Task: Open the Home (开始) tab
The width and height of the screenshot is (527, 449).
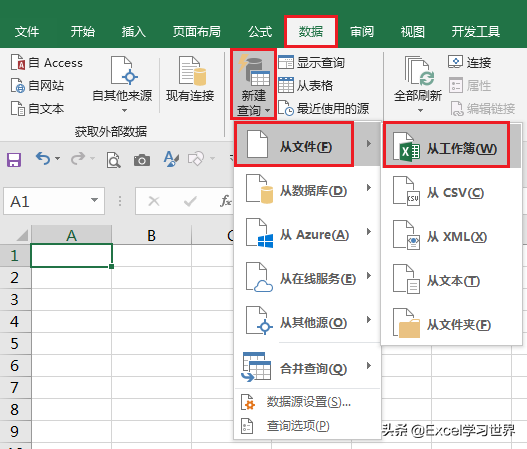Action: coord(83,32)
